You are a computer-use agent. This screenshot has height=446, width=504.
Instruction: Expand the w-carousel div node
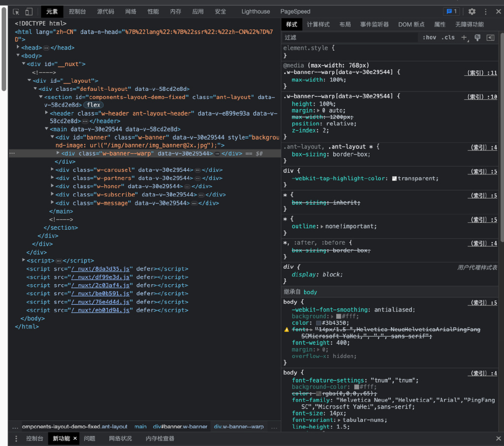point(53,170)
